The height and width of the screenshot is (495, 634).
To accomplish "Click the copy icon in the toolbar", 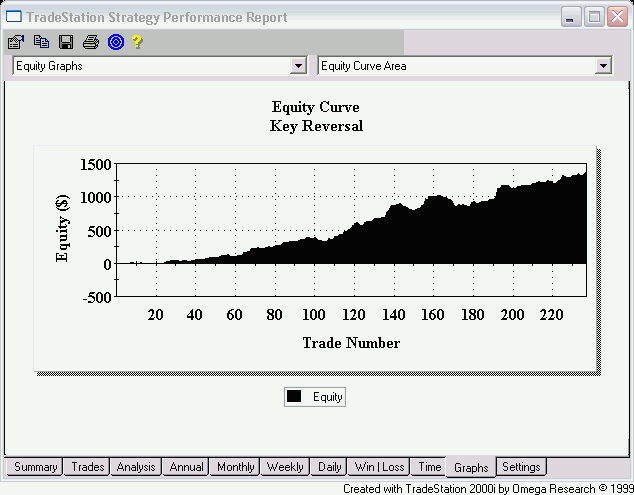I will click(41, 42).
